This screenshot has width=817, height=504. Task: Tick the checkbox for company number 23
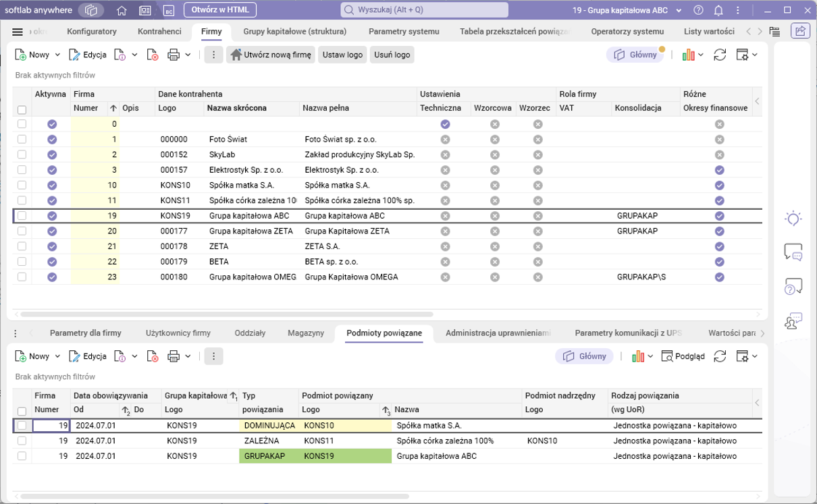(x=22, y=277)
